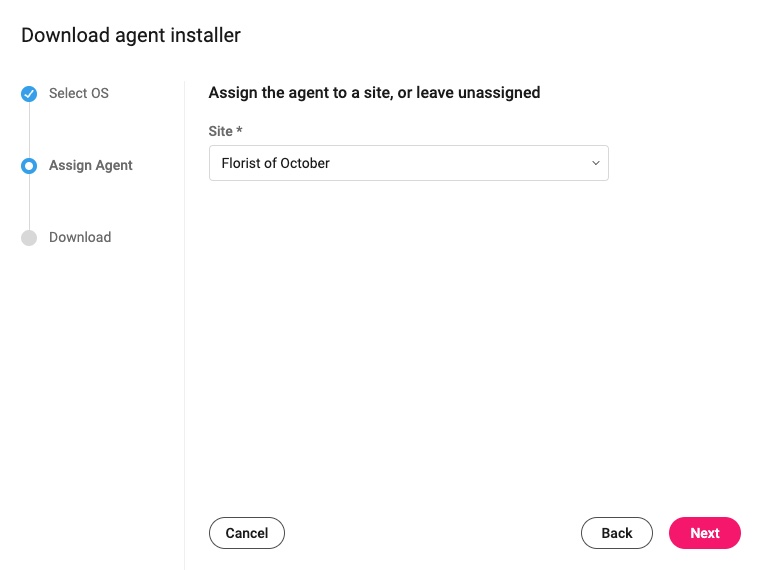
Task: Click the blue ring icon for Assign Agent
Action: pyautogui.click(x=29, y=166)
